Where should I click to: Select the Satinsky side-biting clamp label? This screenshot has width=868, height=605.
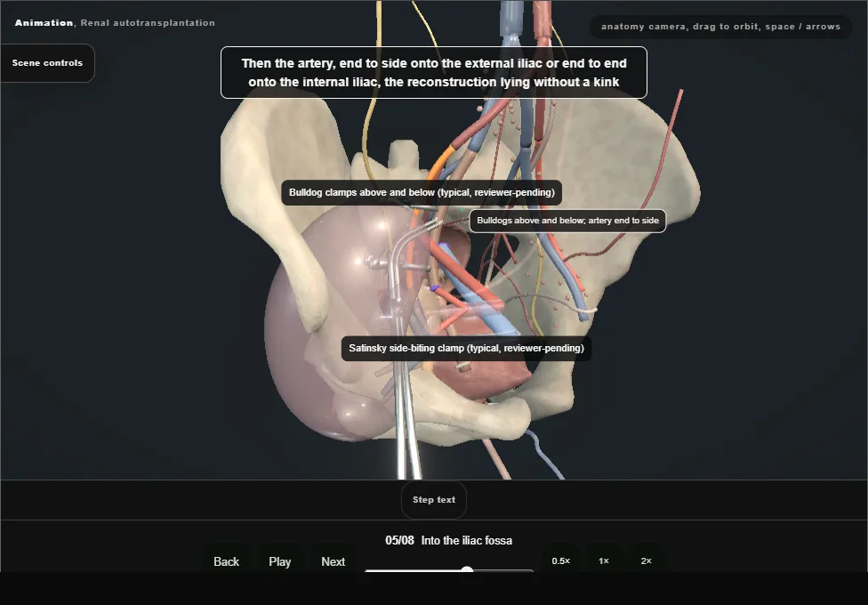(x=466, y=349)
